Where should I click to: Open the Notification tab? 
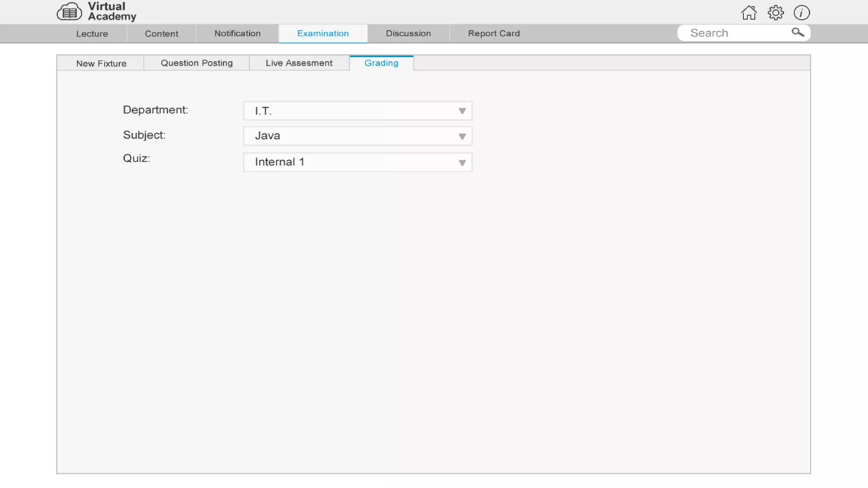[237, 33]
